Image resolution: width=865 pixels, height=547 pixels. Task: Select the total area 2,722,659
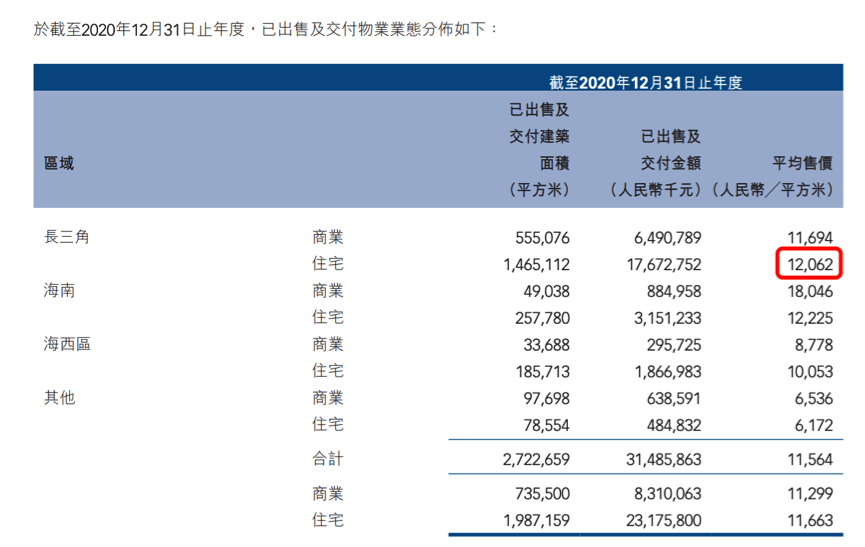pyautogui.click(x=536, y=459)
